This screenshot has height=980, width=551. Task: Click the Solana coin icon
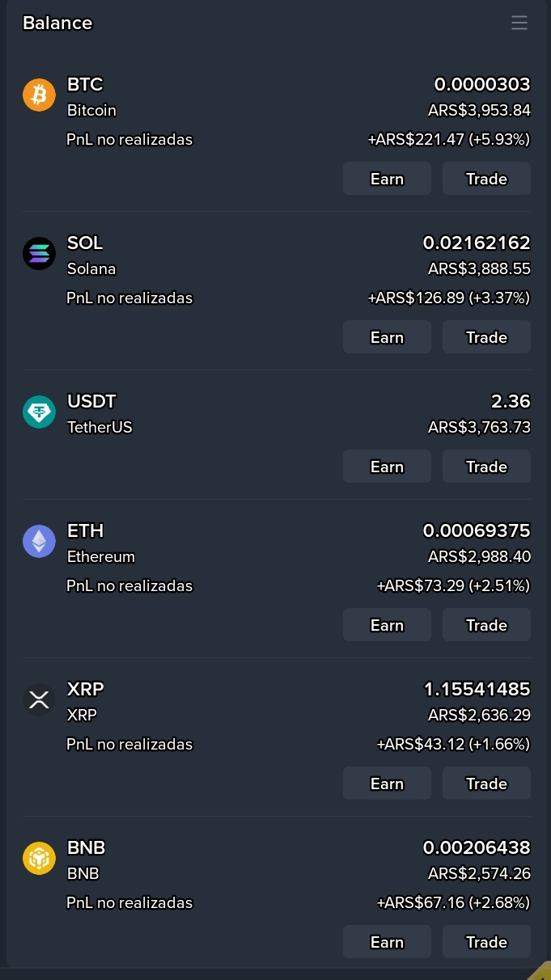point(39,254)
